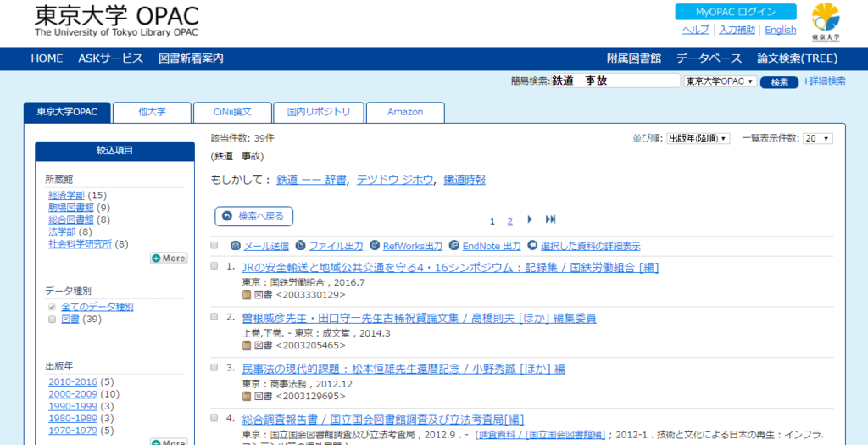Expand +詳細検索 advanced search

point(824,81)
